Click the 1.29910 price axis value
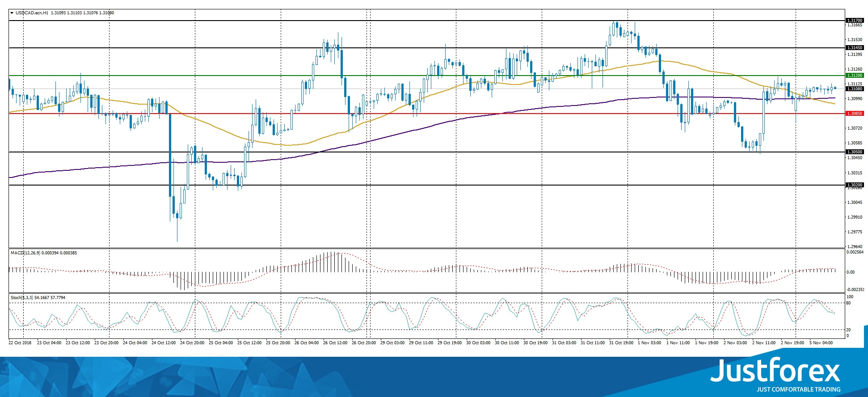868x397 pixels. point(855,217)
